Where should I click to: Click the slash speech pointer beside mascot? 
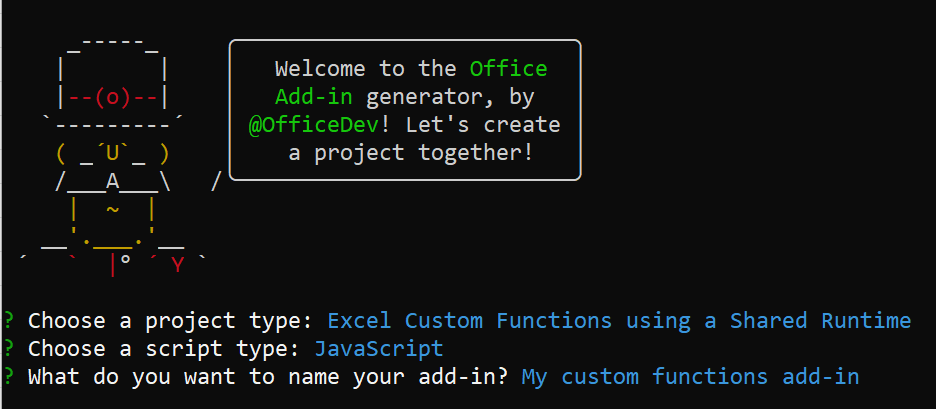click(216, 182)
